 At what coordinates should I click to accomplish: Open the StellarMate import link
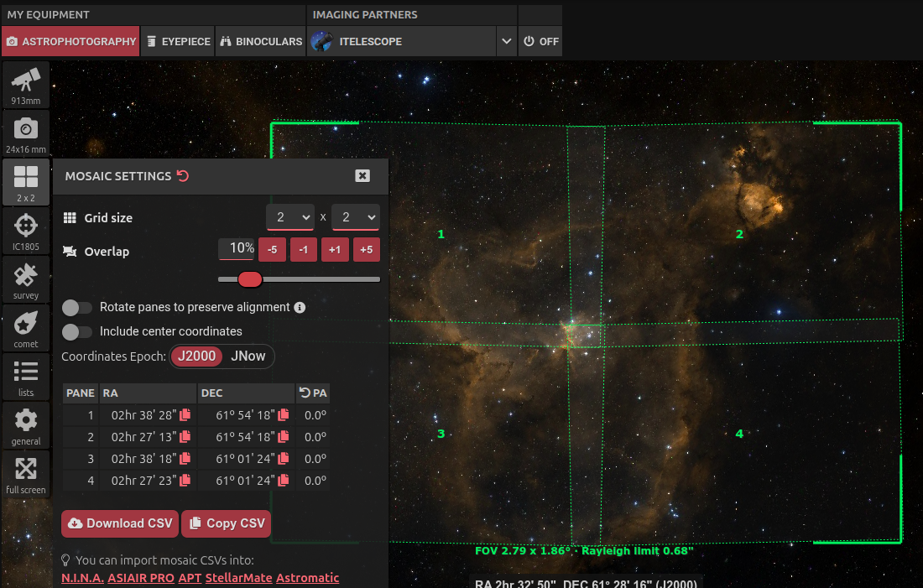(x=238, y=578)
